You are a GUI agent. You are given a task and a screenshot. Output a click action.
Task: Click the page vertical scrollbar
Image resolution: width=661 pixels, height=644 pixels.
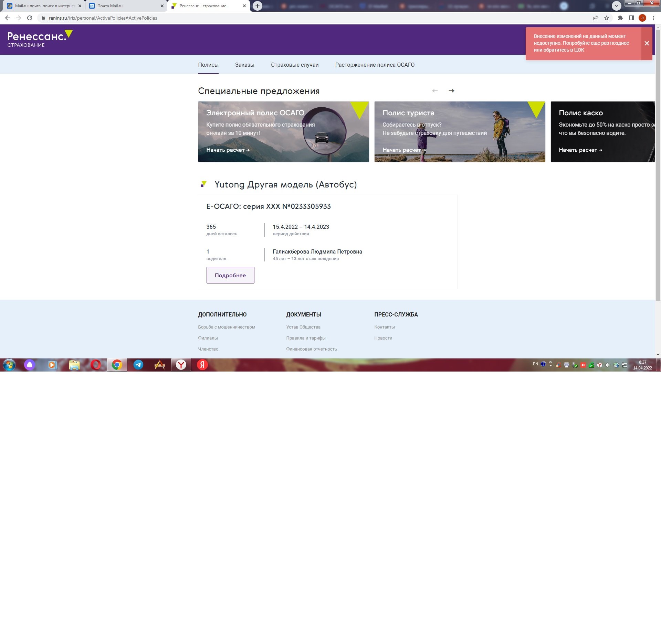click(x=658, y=165)
